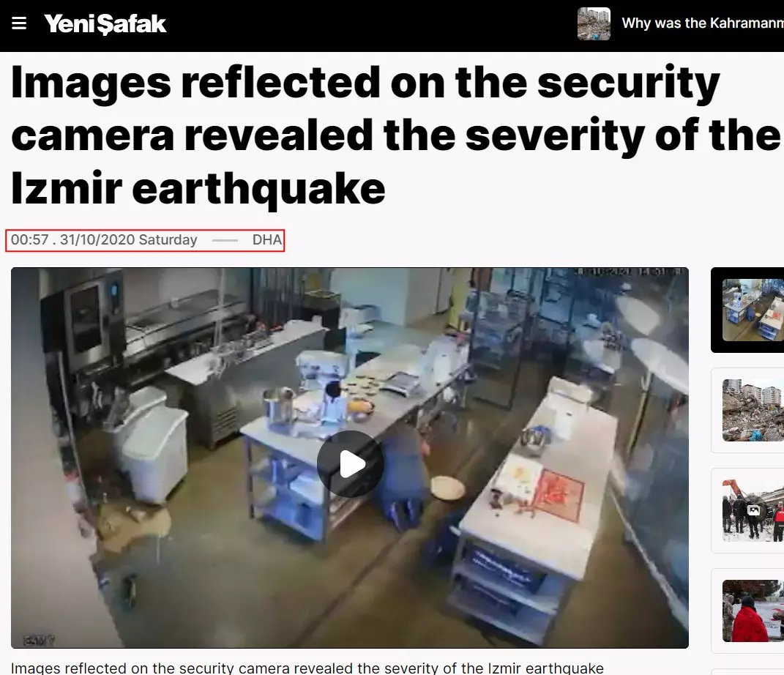Open the 'Why was the Kahramanm...' headline link
This screenshot has width=784, height=675.
[x=703, y=23]
